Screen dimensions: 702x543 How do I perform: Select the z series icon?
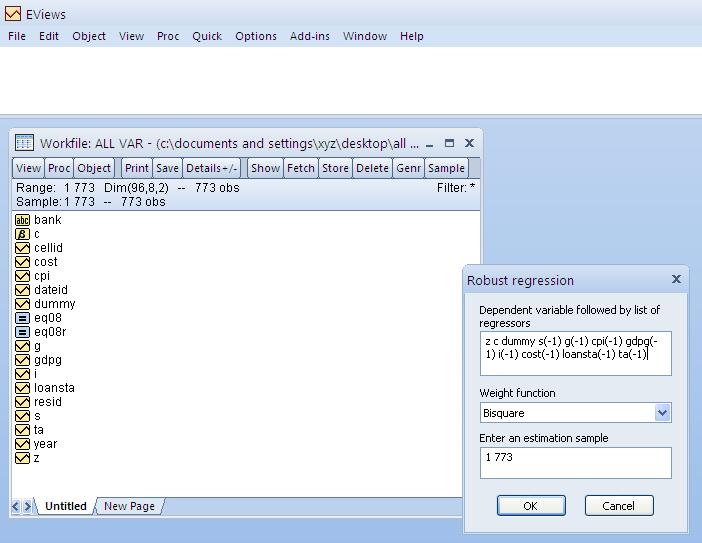[x=22, y=458]
